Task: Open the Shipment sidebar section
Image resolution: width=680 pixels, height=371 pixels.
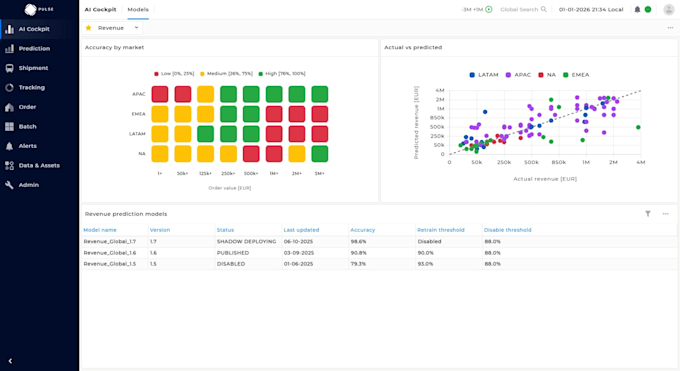Action: 33,68
